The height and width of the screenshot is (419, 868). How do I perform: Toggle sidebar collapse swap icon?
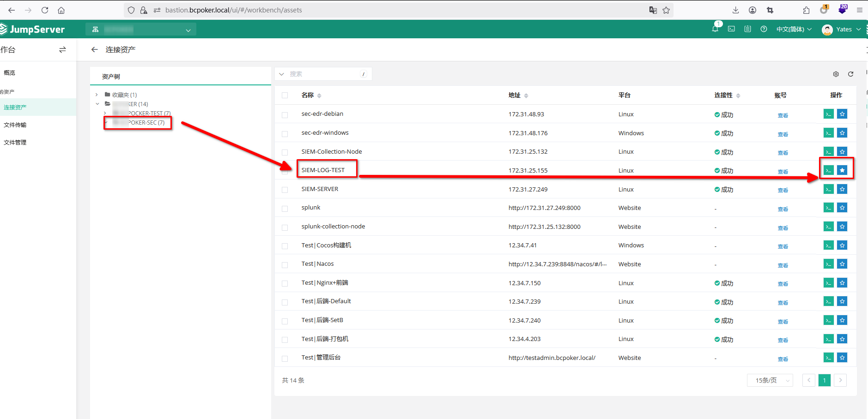(62, 50)
